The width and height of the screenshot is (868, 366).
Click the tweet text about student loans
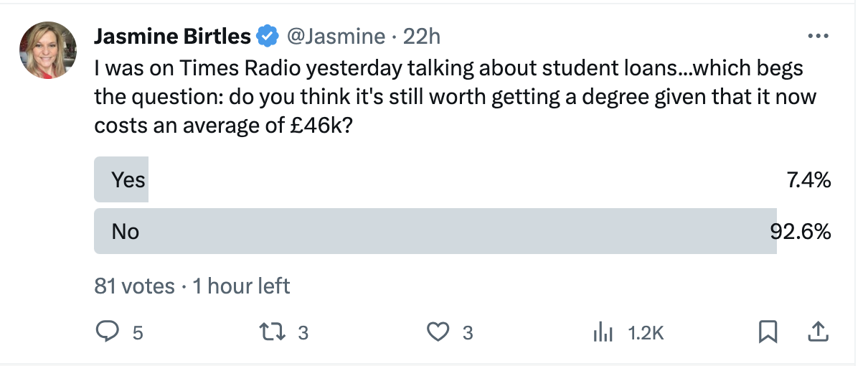pyautogui.click(x=452, y=97)
